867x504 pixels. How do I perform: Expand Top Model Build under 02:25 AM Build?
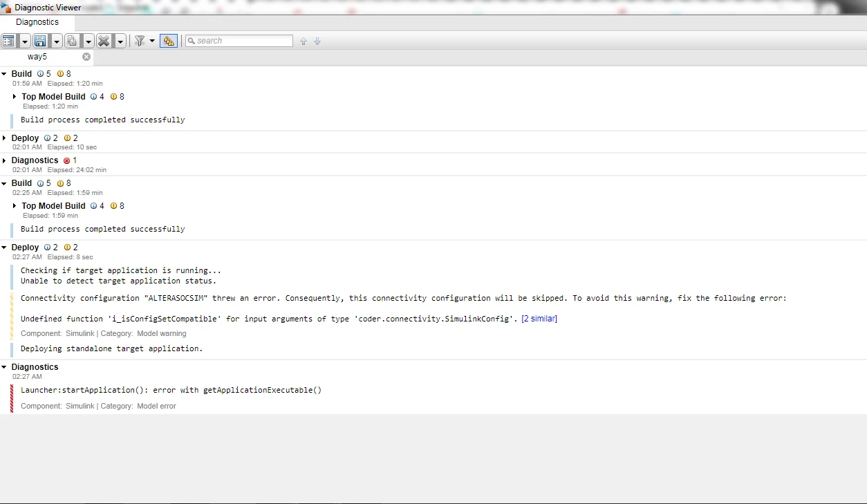point(15,206)
